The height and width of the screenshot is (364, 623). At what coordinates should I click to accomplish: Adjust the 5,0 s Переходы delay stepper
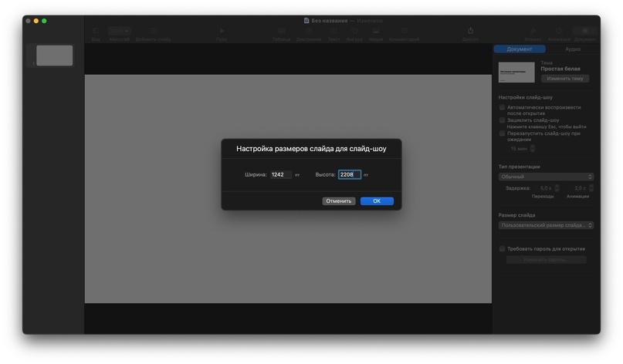tap(557, 188)
